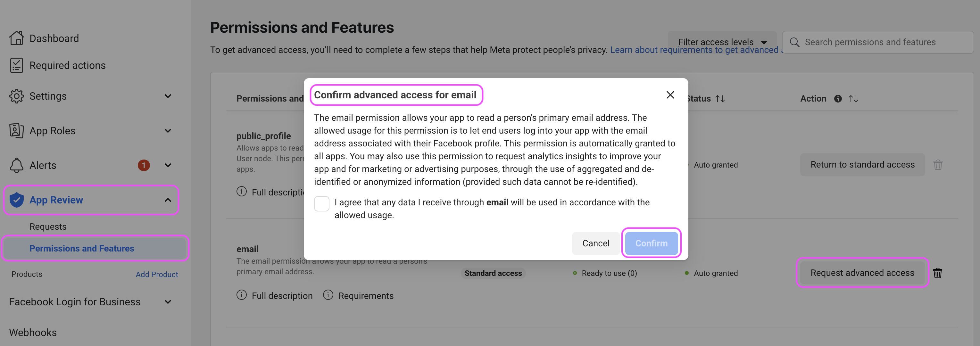Open the info icon beside the Action column
Image resolution: width=980 pixels, height=346 pixels.
(x=838, y=98)
